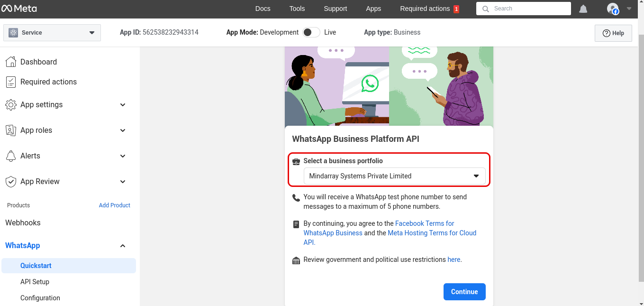Select the App settings gear icon
644x306 pixels.
click(10, 104)
